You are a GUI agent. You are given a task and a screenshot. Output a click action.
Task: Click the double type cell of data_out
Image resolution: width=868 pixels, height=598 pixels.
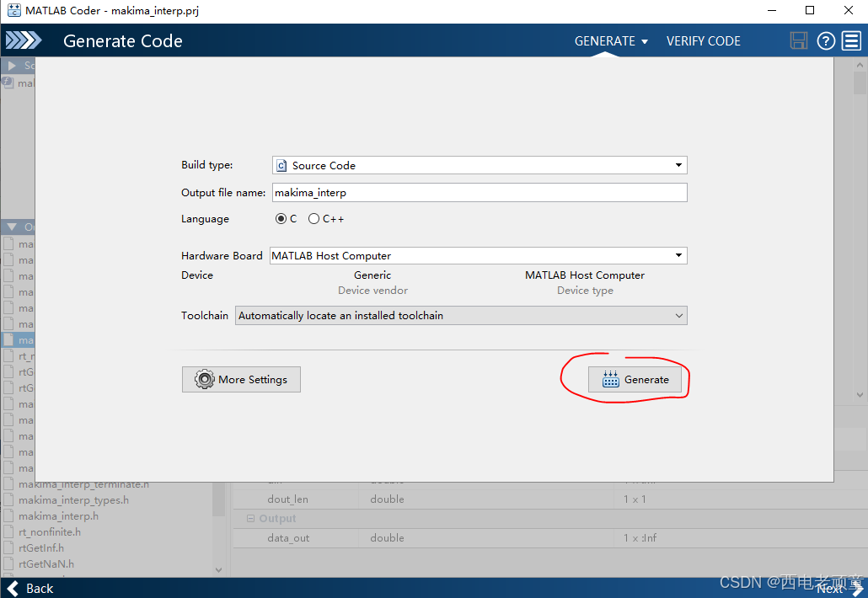[x=387, y=537]
